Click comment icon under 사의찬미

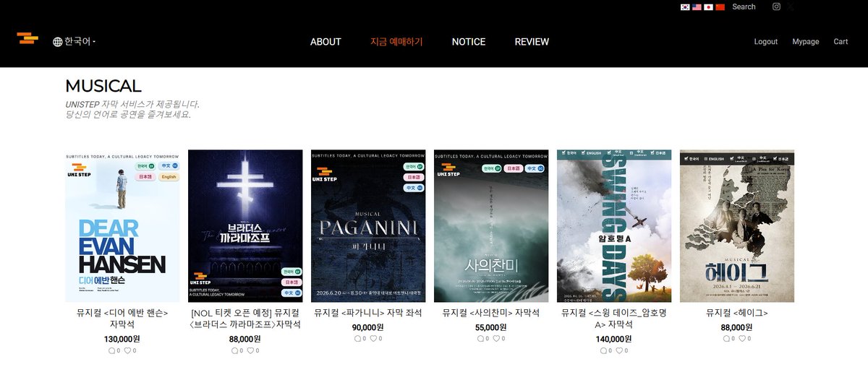[481, 338]
